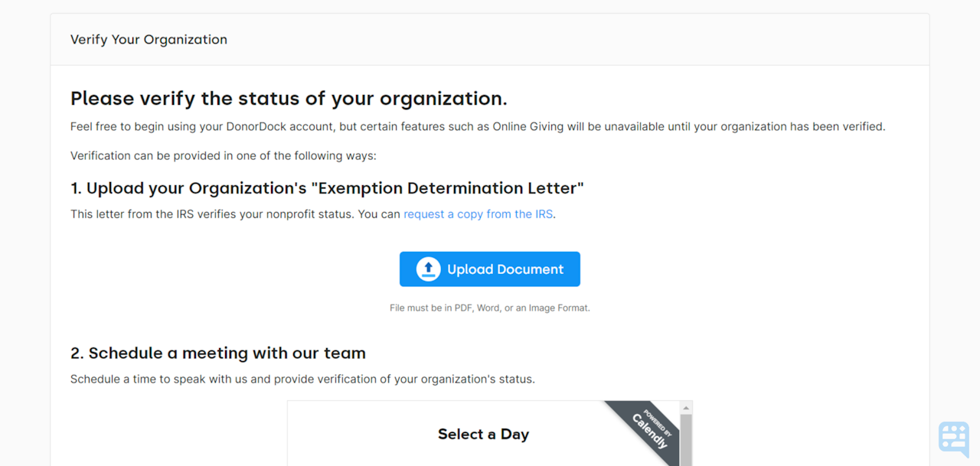Select the Select a Day heading in the scheduler
The width and height of the screenshot is (980, 466).
click(483, 434)
